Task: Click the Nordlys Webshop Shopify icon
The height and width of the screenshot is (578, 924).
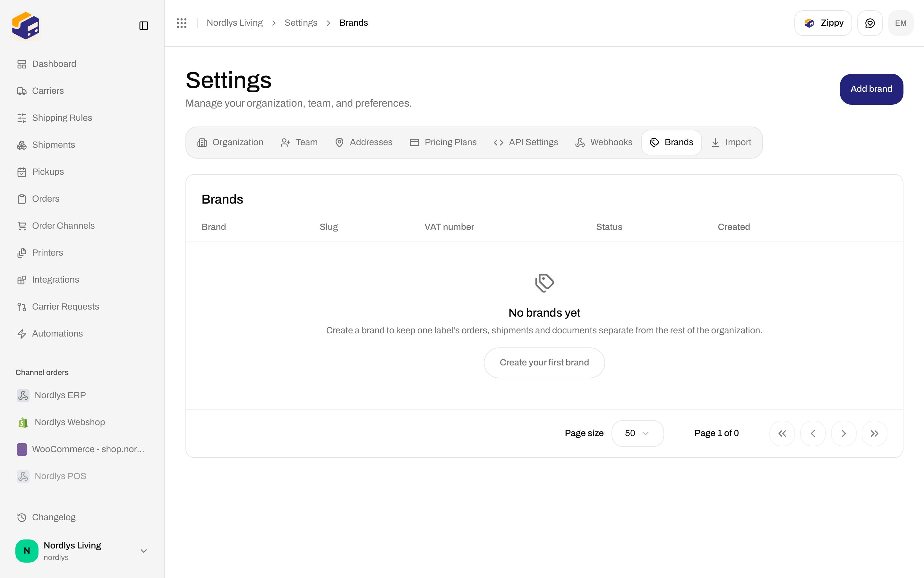Action: (x=23, y=422)
